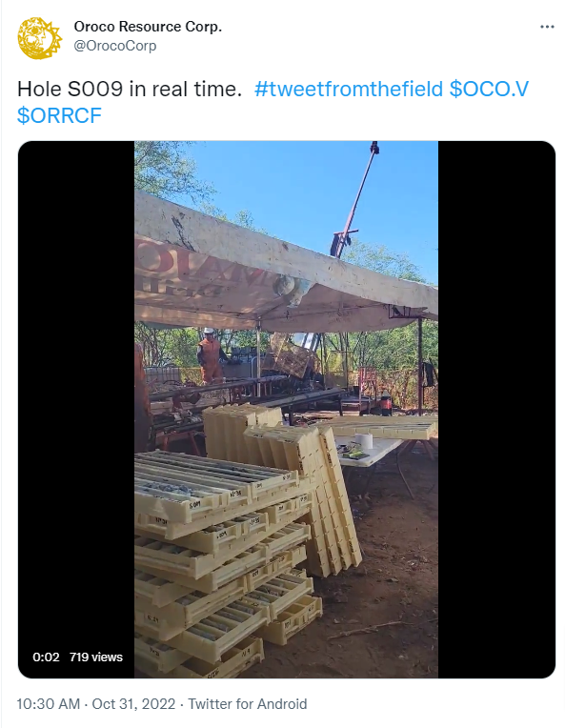
Task: Play the drill site video
Action: (287, 409)
